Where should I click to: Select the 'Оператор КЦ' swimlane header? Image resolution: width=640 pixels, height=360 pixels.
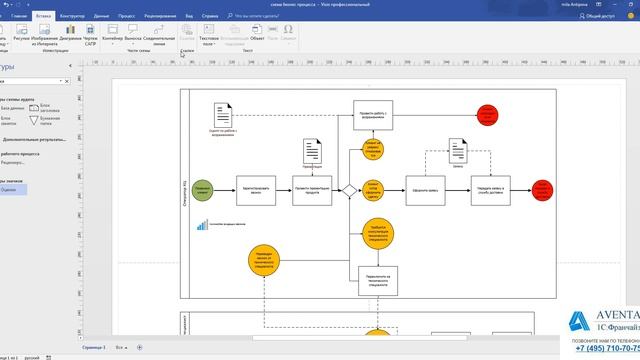[x=185, y=193]
